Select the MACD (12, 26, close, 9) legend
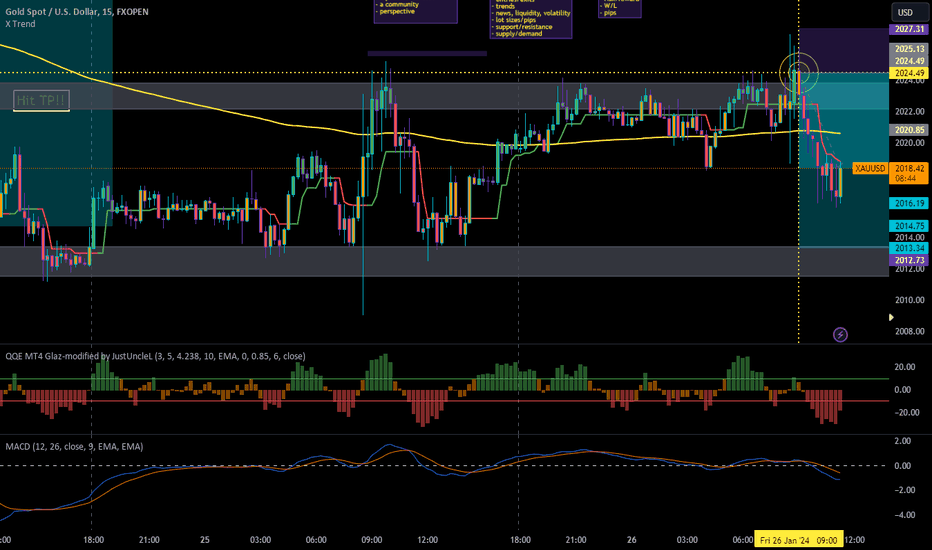 click(74, 447)
